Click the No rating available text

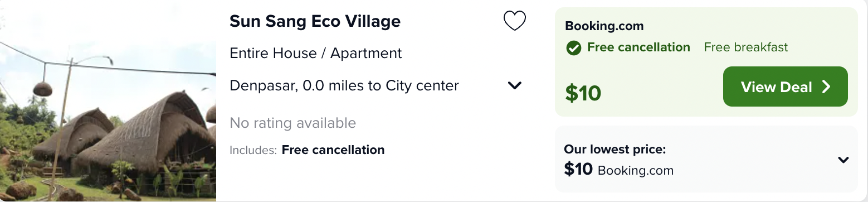pos(292,123)
